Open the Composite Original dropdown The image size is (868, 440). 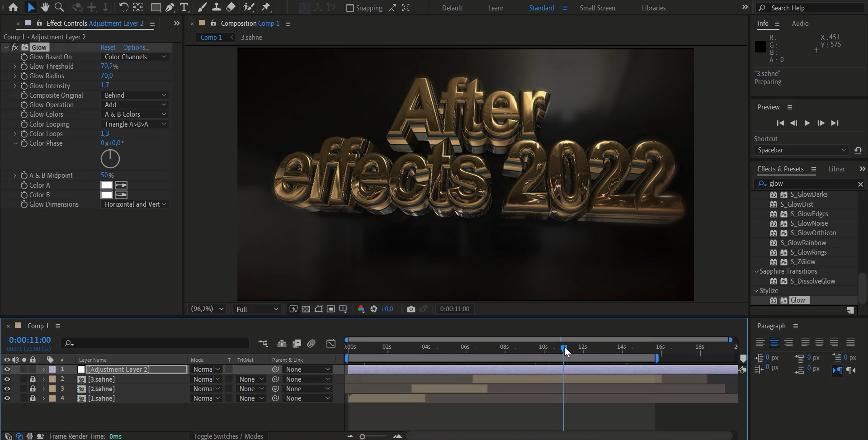135,95
